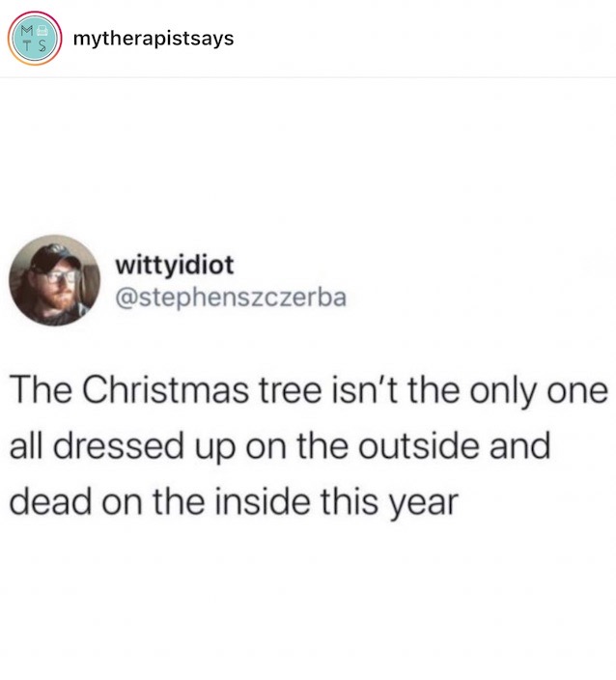
Task: Open the wittyidiot display name
Action: coord(174,265)
